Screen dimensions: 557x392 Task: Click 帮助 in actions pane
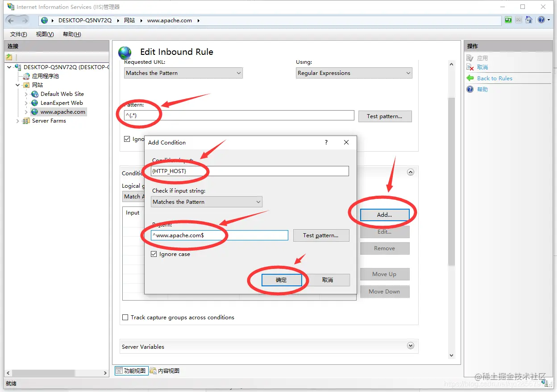click(x=482, y=89)
